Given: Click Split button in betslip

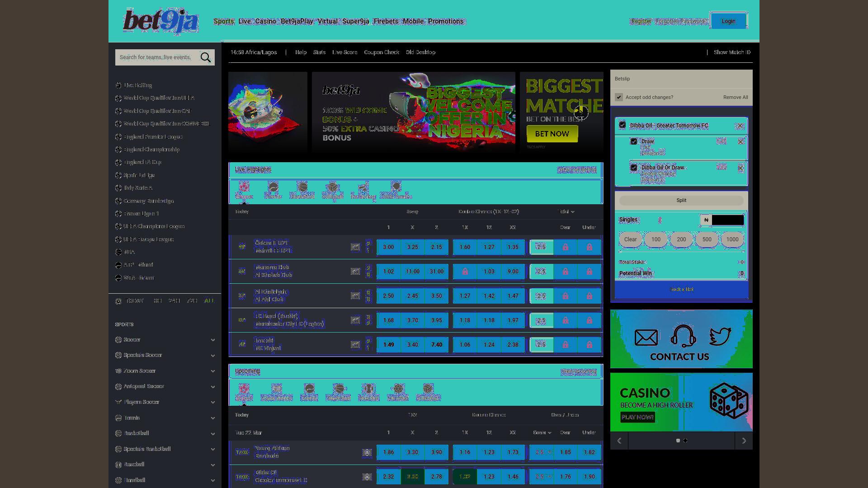Looking at the screenshot, I should (681, 201).
